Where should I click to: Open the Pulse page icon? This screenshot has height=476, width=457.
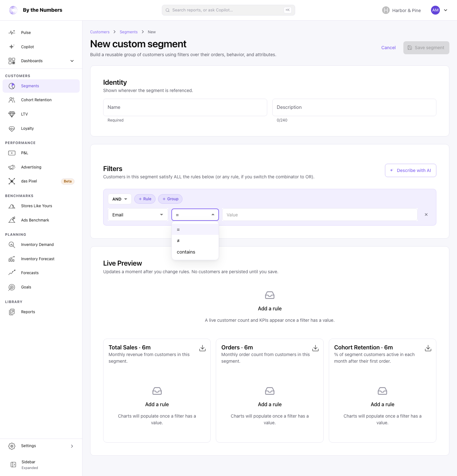point(12,33)
